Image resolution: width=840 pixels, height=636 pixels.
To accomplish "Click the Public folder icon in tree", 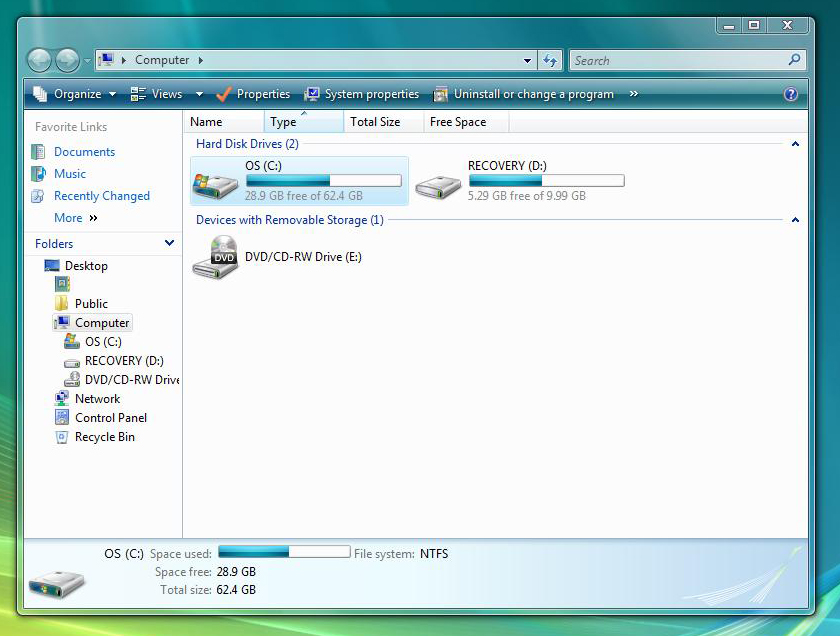I will click(62, 303).
